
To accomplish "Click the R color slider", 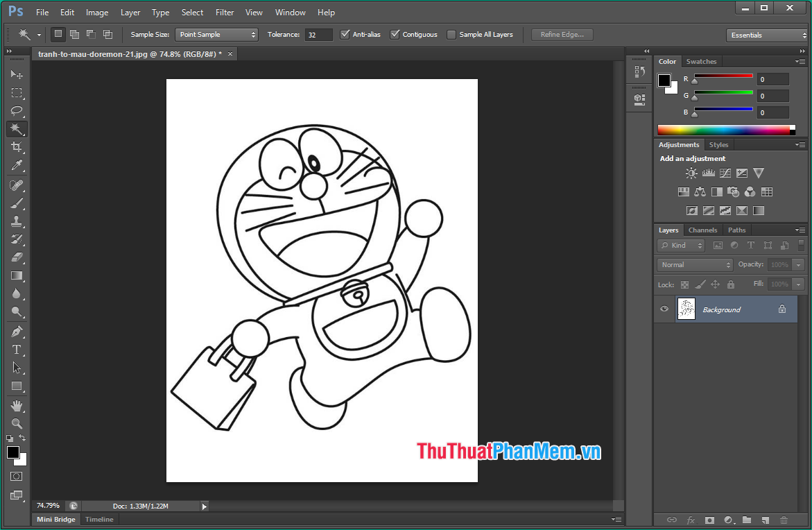I will pyautogui.click(x=723, y=76).
